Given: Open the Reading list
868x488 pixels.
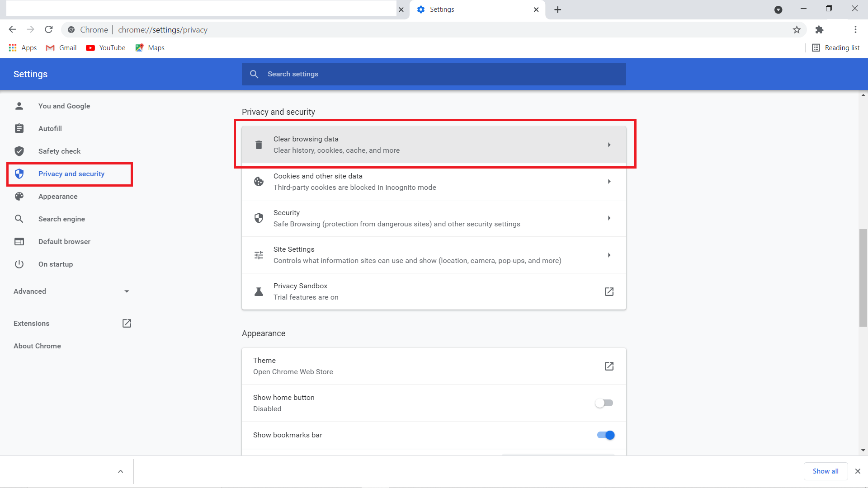Looking at the screenshot, I should [x=836, y=48].
